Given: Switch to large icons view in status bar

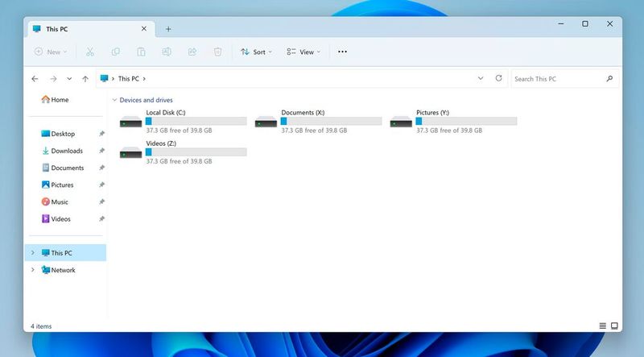Looking at the screenshot, I should click(x=614, y=326).
